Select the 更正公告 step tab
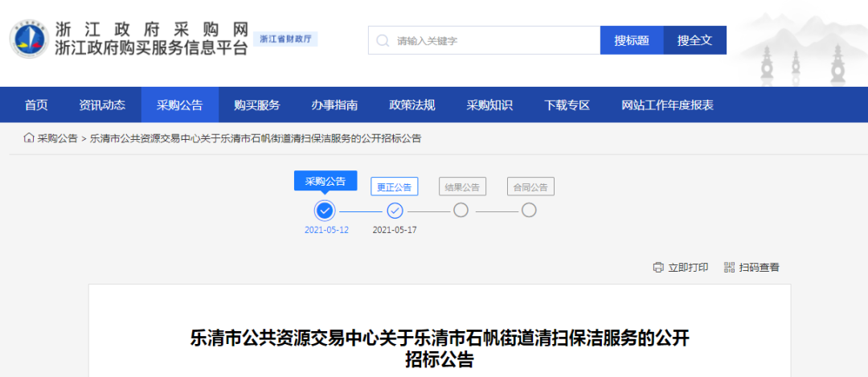This screenshot has height=377, width=868. (395, 187)
